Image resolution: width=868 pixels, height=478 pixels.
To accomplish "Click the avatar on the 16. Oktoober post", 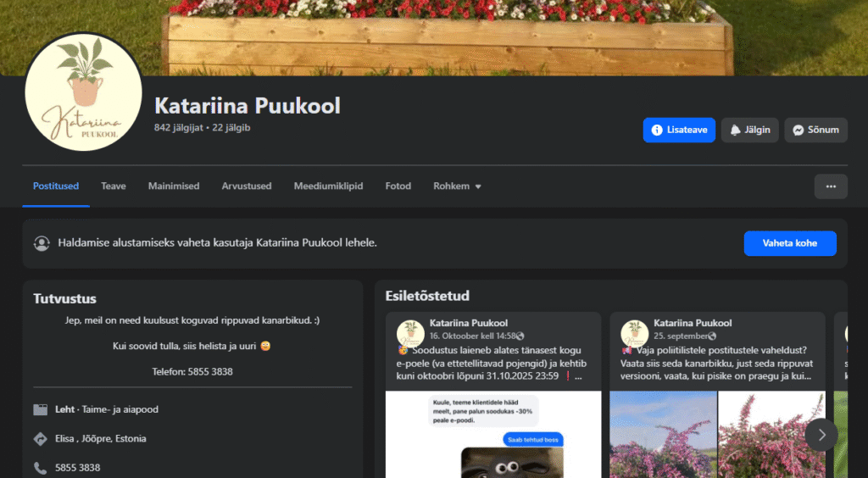I will 410,334.
